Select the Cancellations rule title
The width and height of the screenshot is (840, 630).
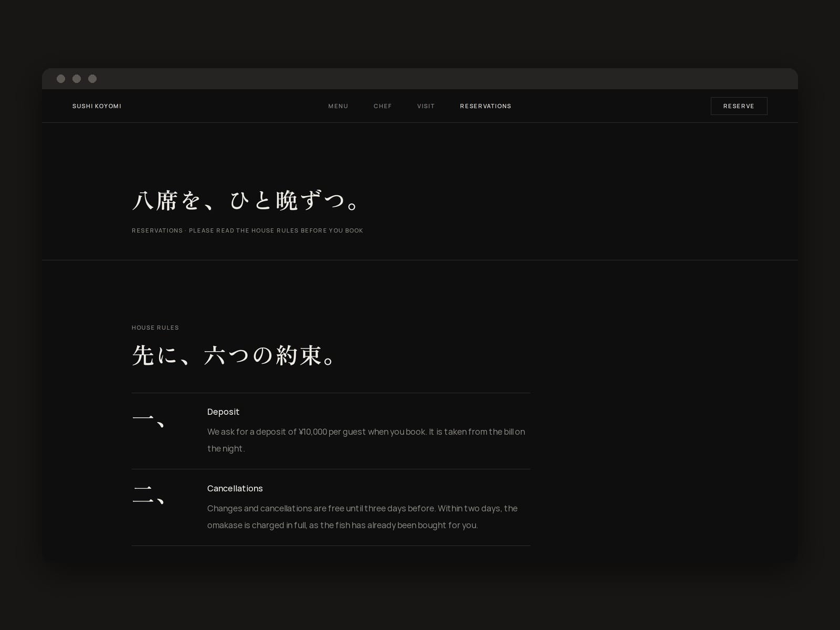[235, 488]
